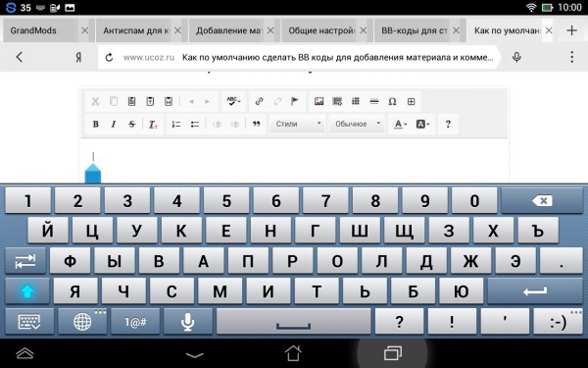Click the Paste from Word icon
Screen dimensions: 588x368
[x=169, y=101]
